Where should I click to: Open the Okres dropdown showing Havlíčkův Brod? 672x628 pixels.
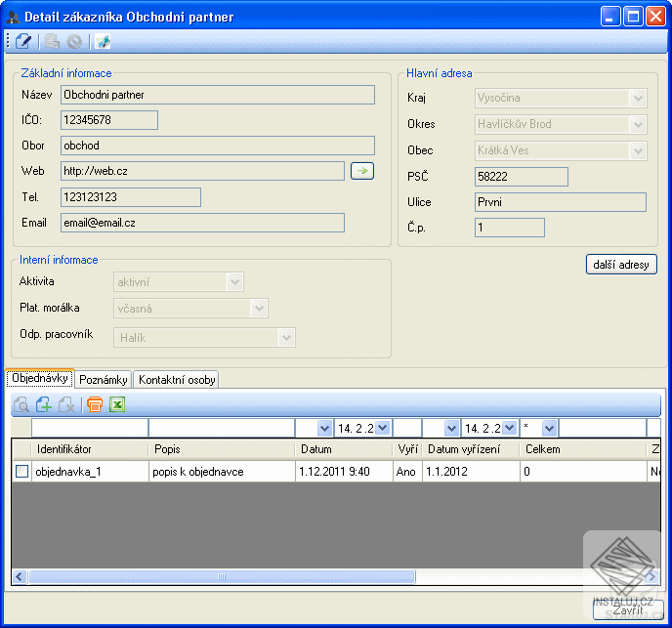tap(638, 125)
